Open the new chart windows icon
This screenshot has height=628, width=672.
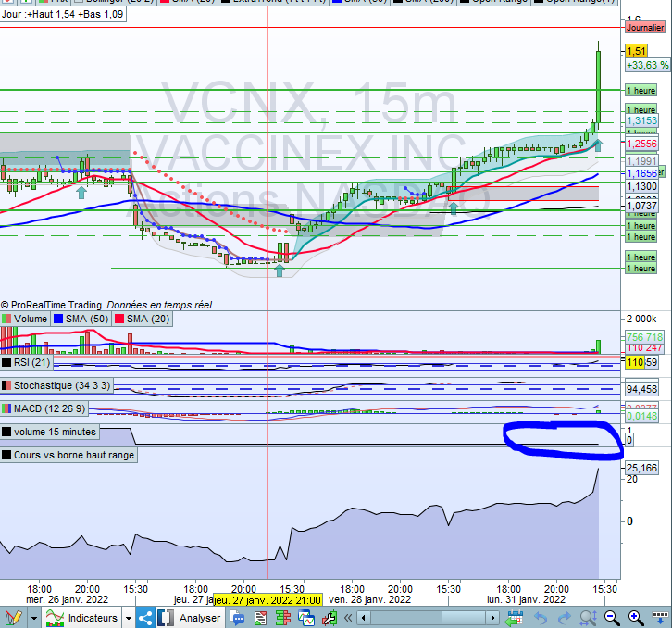306,618
